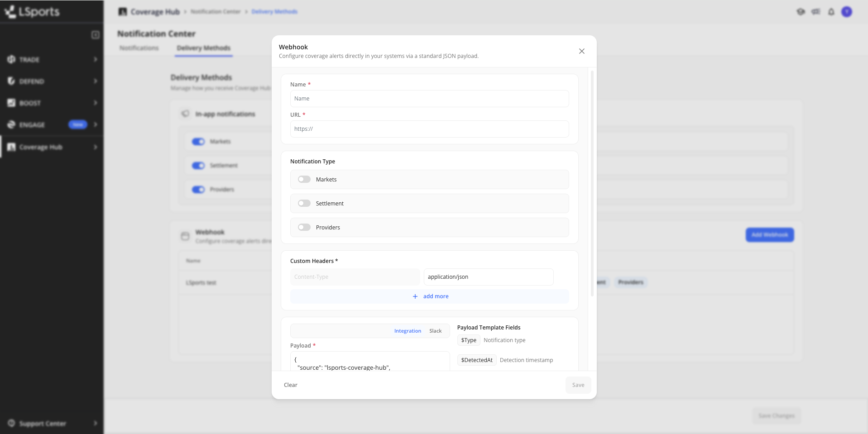Click the Clear button in dialog footer
The height and width of the screenshot is (434, 868).
coord(291,385)
